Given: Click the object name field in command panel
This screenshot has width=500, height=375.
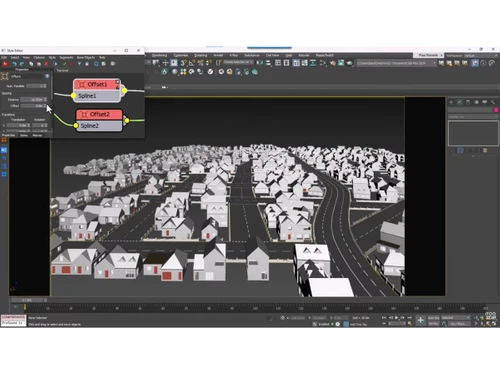Looking at the screenshot, I should [470, 110].
